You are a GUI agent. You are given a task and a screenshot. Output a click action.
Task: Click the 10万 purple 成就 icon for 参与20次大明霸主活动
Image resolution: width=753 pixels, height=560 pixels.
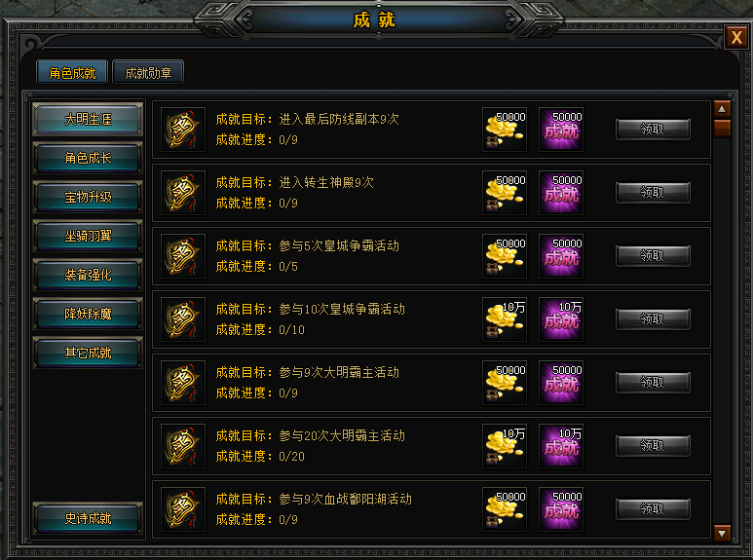(561, 446)
